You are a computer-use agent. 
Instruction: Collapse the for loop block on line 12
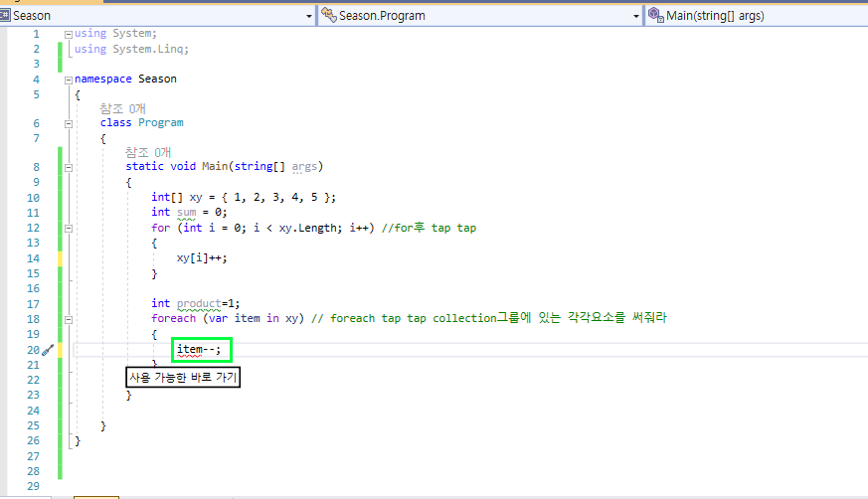click(69, 228)
